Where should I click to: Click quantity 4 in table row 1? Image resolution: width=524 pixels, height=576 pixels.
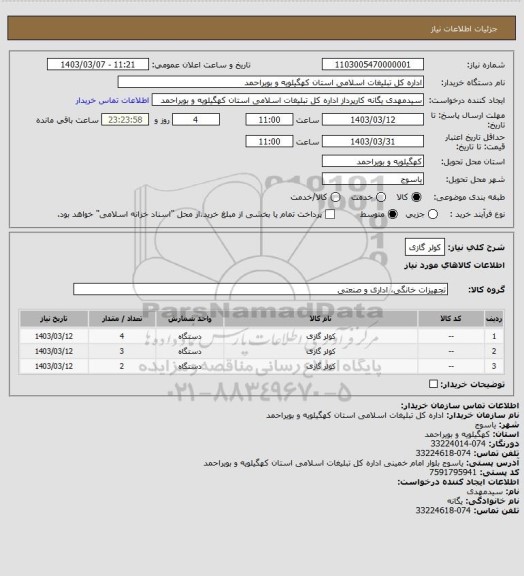tap(122, 336)
